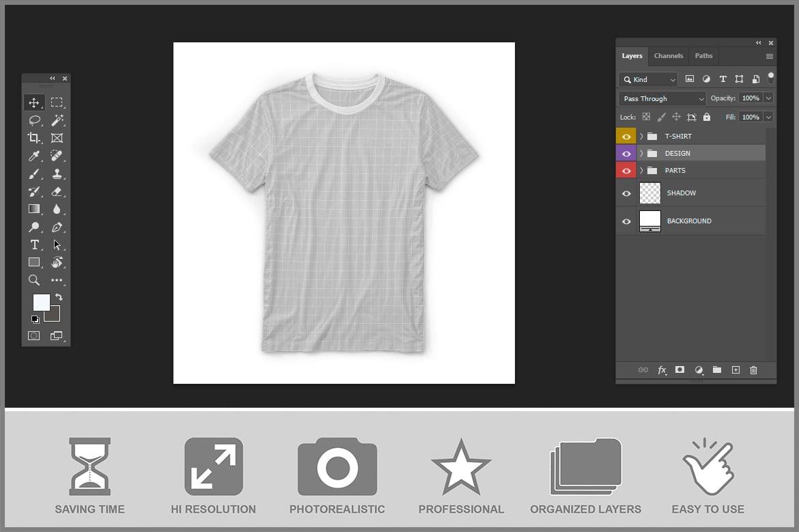This screenshot has width=799, height=532.
Task: Open the Edit Toolbar three-dots menu
Action: (x=57, y=280)
